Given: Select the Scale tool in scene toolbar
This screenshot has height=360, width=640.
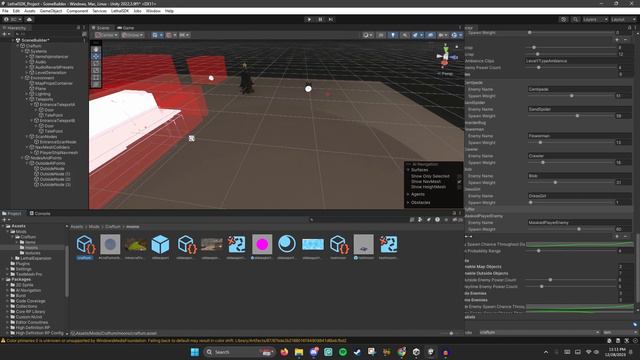Looking at the screenshot, I should 96,70.
